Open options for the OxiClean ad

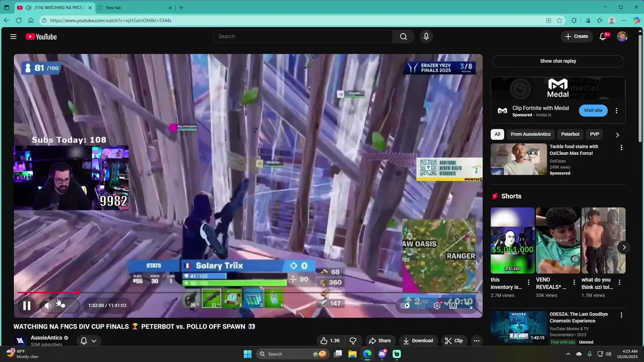click(x=621, y=148)
